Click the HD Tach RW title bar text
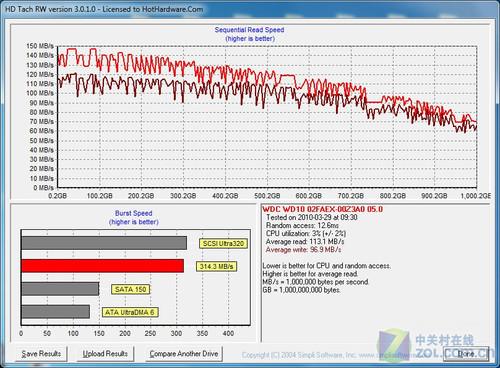Screen dimensions: 500x368 [x=104, y=9]
